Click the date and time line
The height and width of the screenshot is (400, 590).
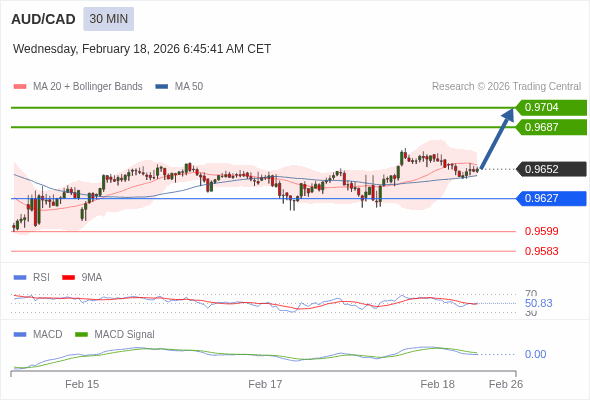pos(142,49)
